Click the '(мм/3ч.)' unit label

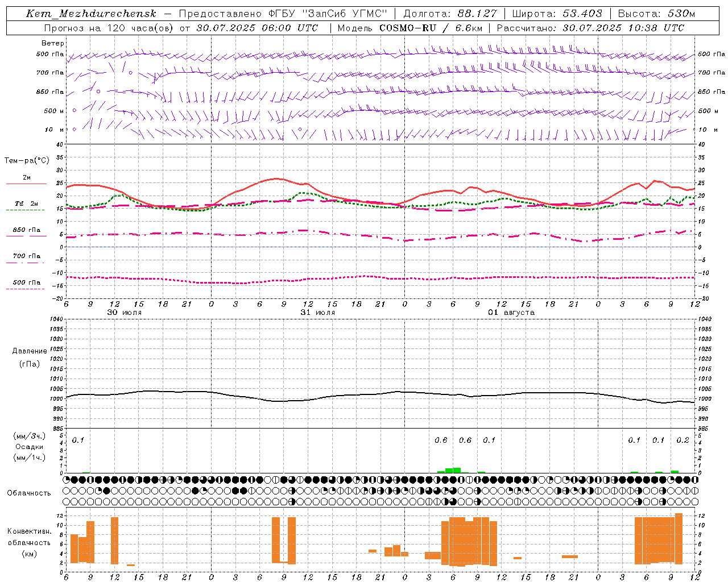[30, 436]
